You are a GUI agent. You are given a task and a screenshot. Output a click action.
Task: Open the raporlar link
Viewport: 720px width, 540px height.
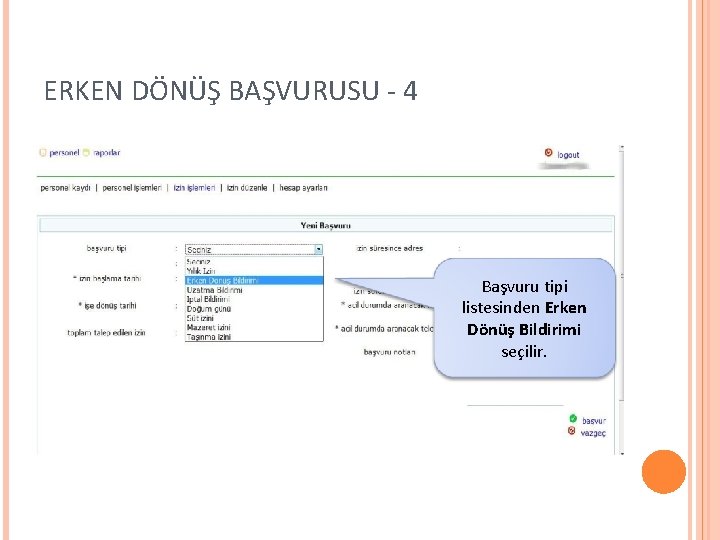(x=107, y=153)
